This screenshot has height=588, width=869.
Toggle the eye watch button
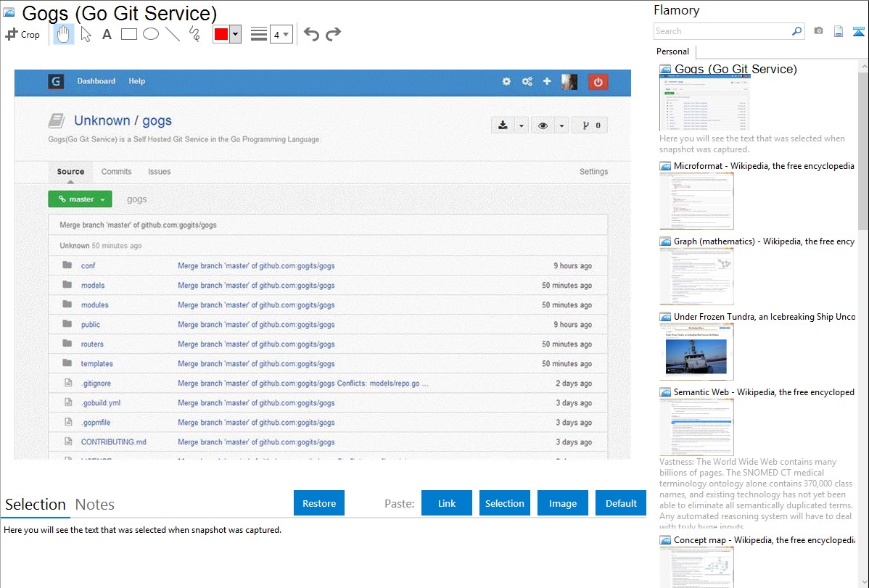click(x=543, y=126)
